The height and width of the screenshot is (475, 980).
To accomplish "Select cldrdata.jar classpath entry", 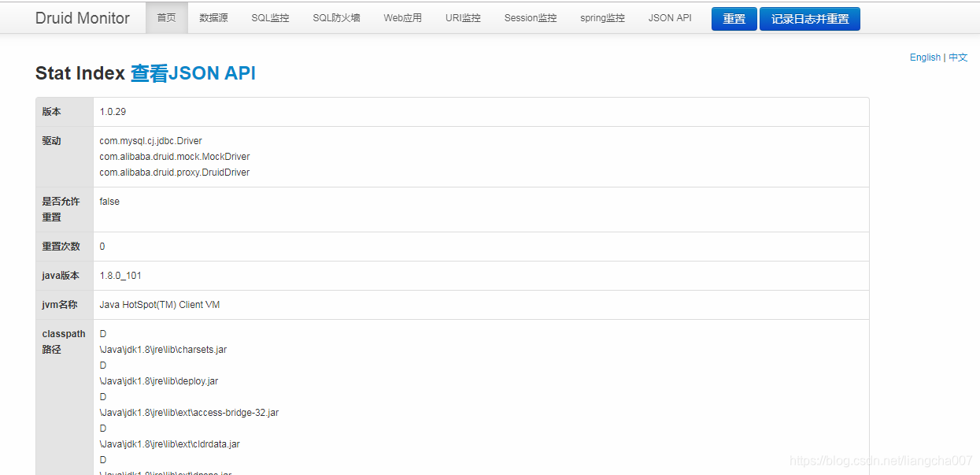I will [x=169, y=444].
